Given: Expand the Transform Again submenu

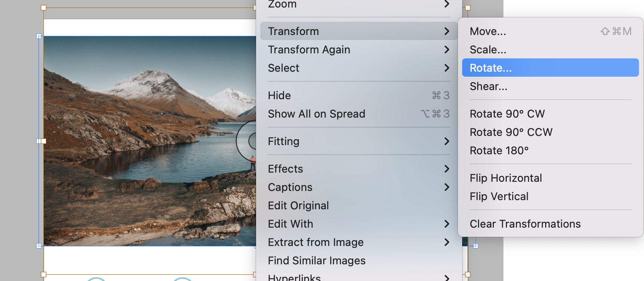Looking at the screenshot, I should (x=359, y=50).
